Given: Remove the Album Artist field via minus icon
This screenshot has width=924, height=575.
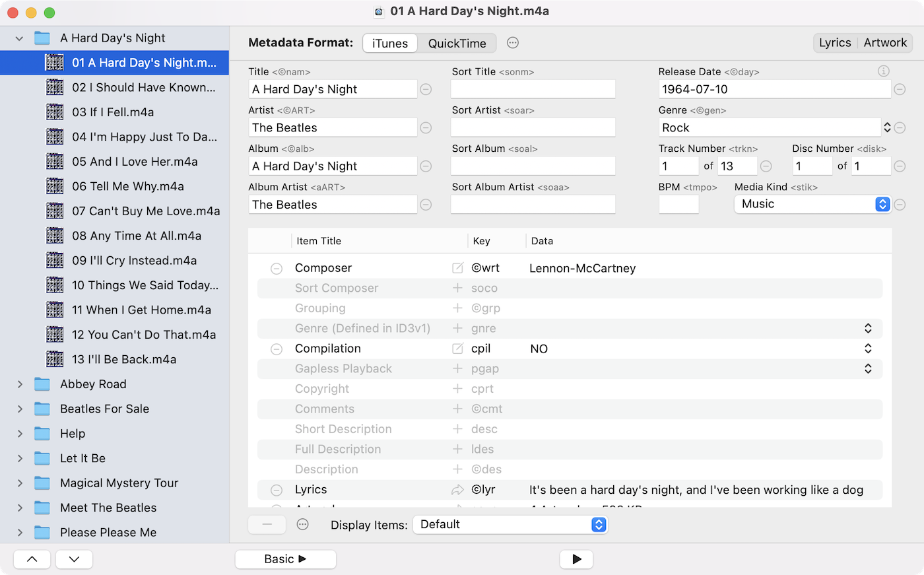Looking at the screenshot, I should point(426,205).
